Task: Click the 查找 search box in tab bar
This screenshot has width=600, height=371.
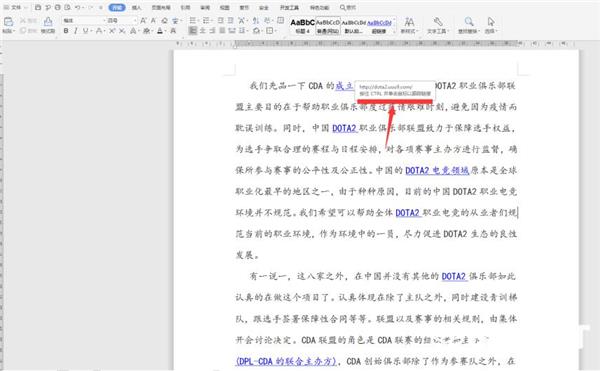Action: (x=348, y=8)
